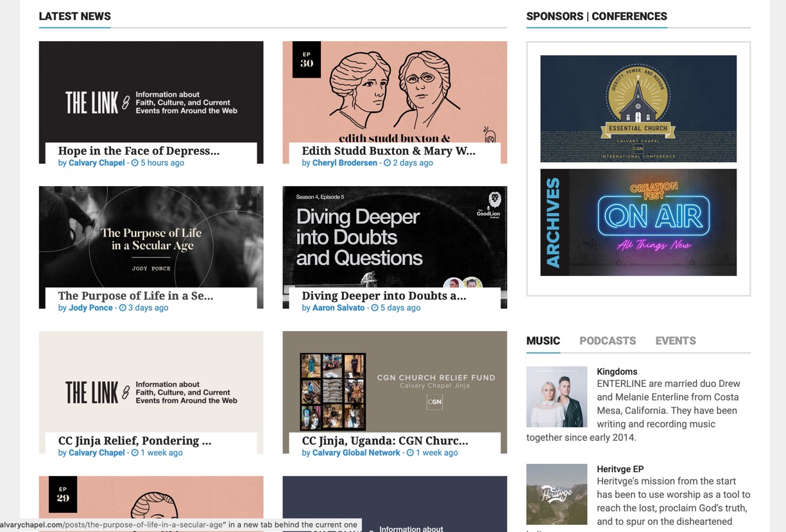Switch to the EVENTS tab
This screenshot has height=532, width=786.
point(676,341)
